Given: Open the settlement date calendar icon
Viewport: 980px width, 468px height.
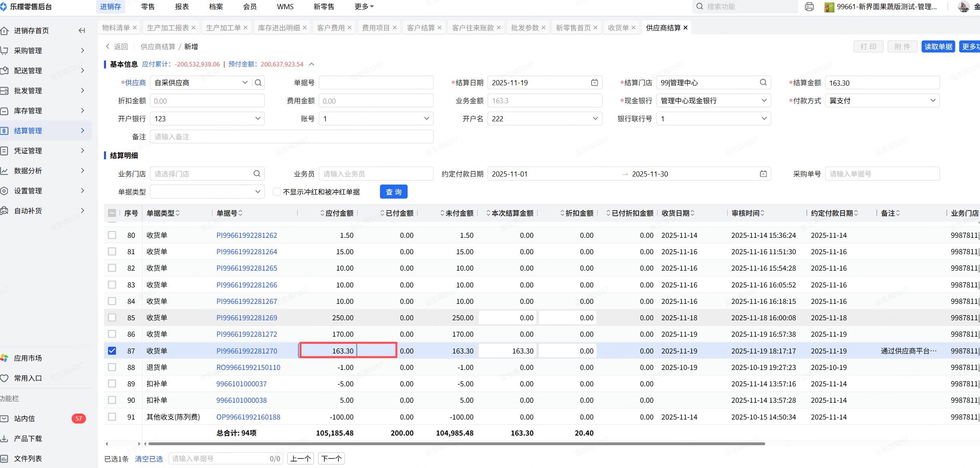Looking at the screenshot, I should point(594,82).
